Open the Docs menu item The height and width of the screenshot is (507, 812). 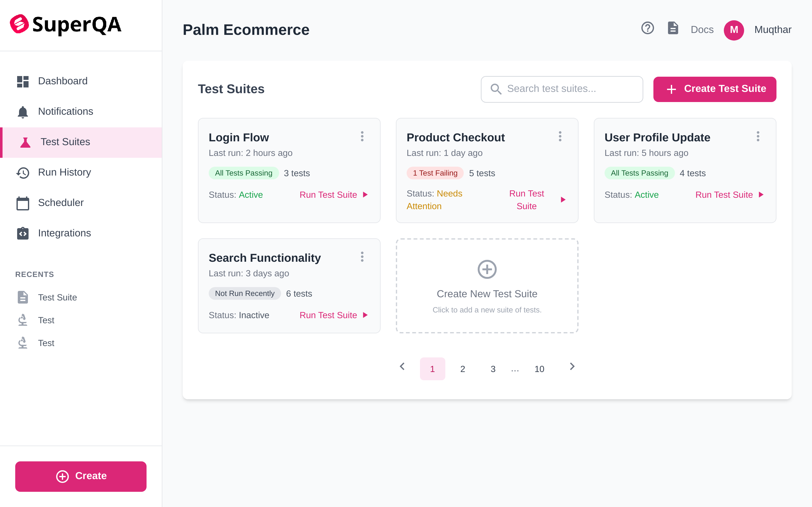point(702,29)
